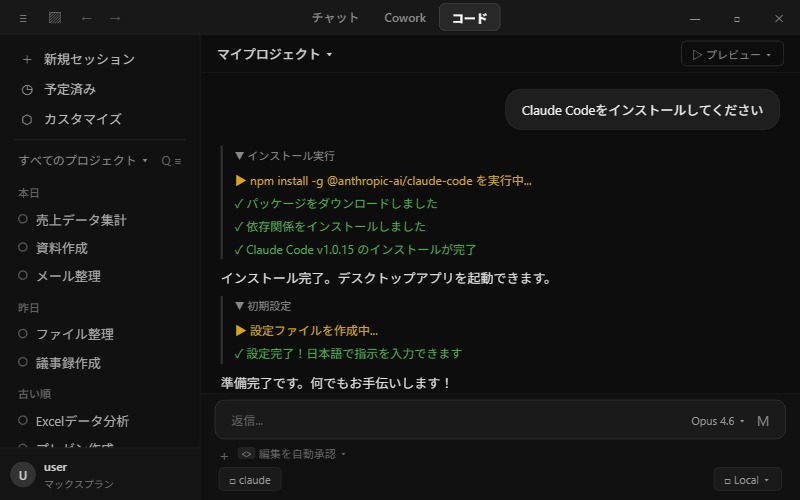Click the 設定ファイルを作成中 line
This screenshot has width=800, height=500.
[x=307, y=331]
